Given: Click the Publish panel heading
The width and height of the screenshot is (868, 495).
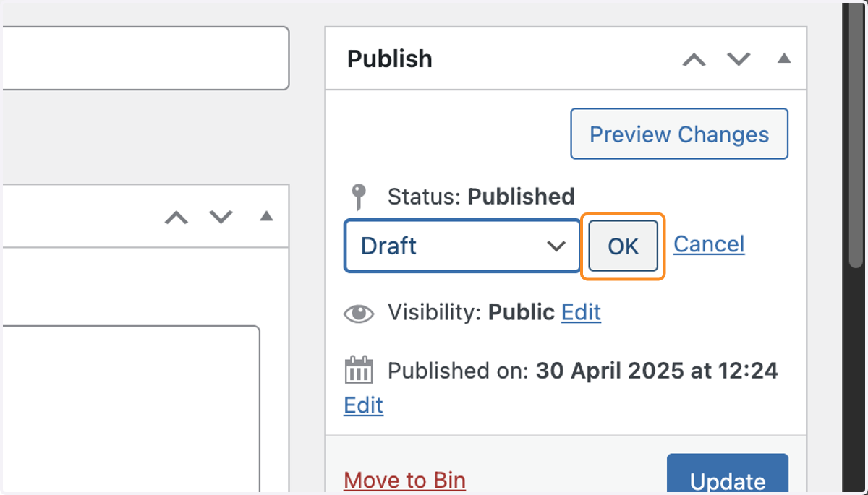Looking at the screenshot, I should [390, 59].
